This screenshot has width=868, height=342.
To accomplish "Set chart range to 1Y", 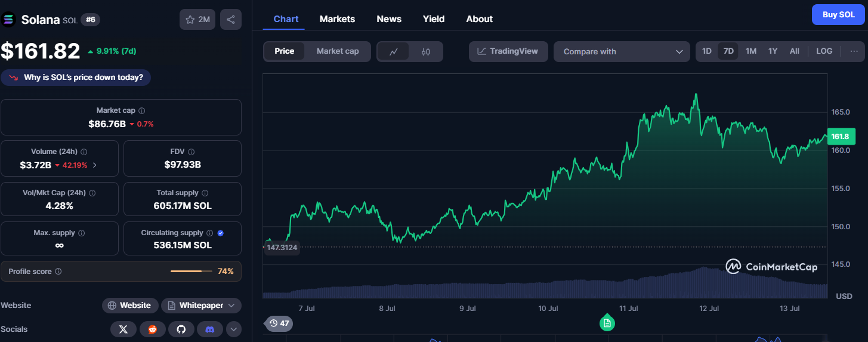I will [x=773, y=51].
